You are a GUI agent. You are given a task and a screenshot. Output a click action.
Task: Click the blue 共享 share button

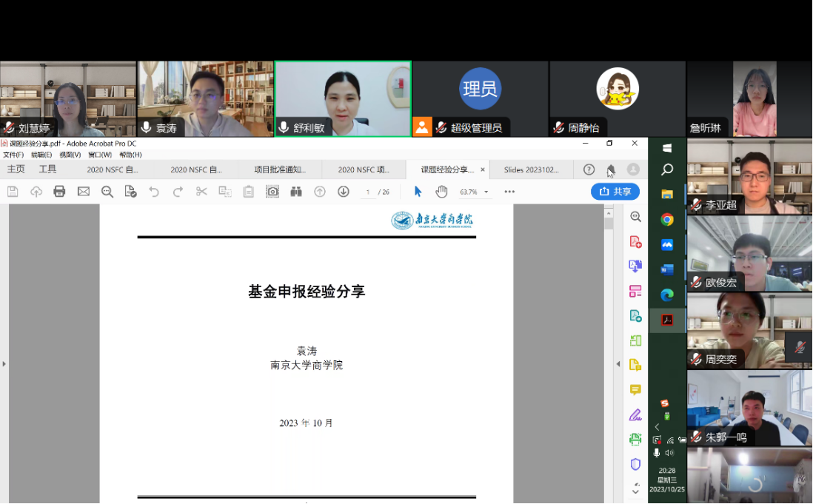(x=615, y=192)
